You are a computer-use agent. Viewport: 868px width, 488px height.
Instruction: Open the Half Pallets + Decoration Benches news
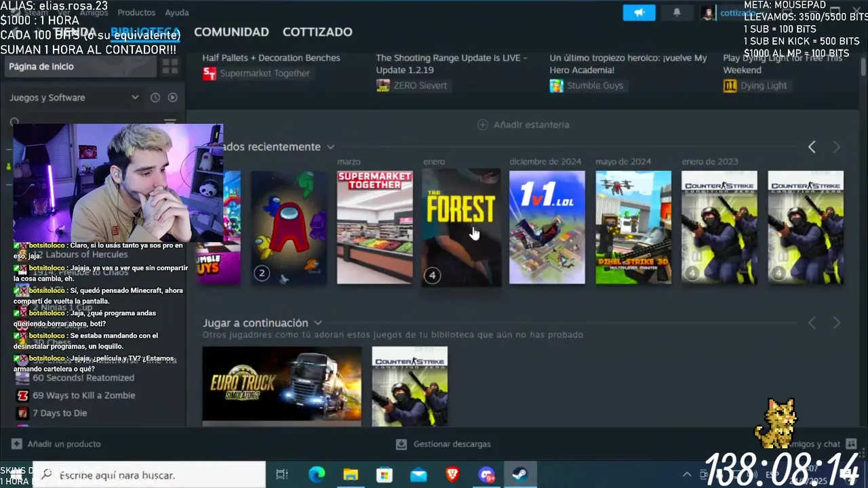point(271,58)
